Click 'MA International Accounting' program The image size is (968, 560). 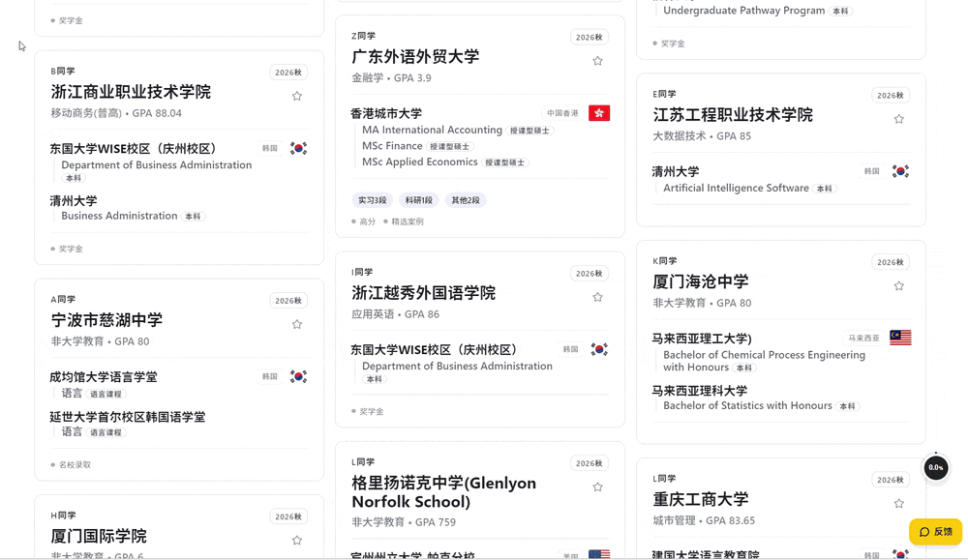(x=432, y=130)
